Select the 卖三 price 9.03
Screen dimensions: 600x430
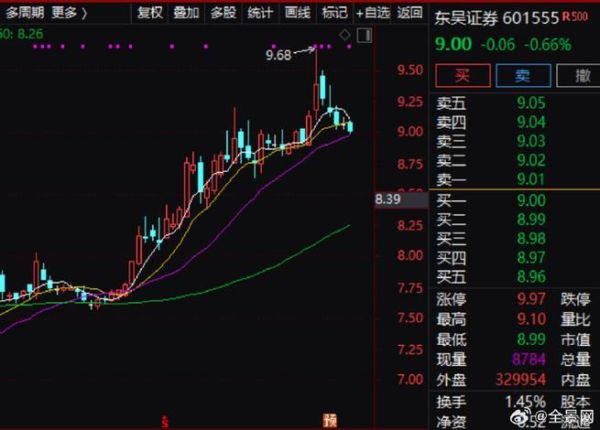coord(531,141)
